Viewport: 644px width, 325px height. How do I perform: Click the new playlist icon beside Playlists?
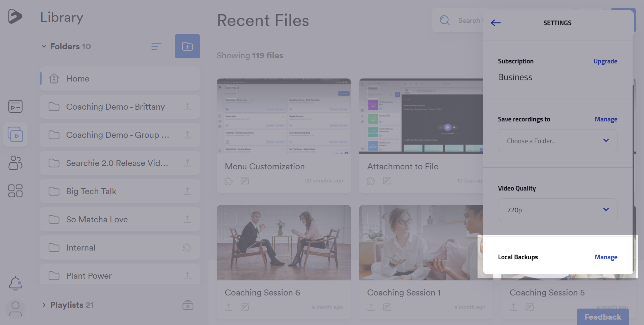click(188, 305)
